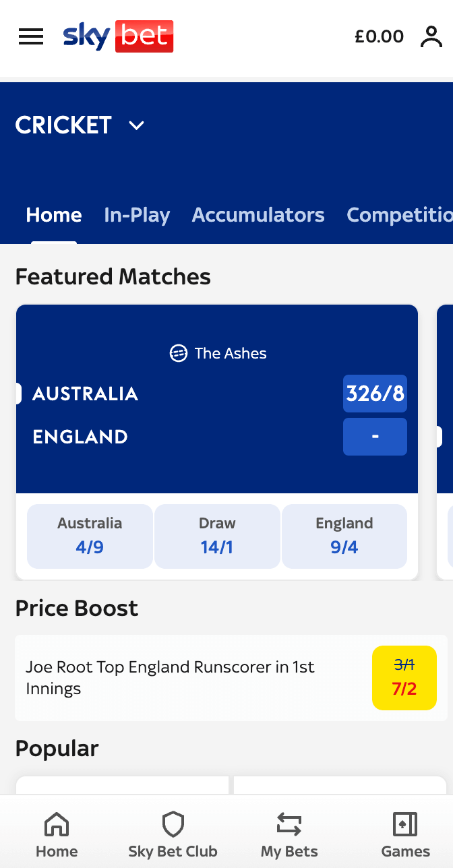Open Games in bottom navigation
The image size is (453, 868).
click(x=405, y=834)
